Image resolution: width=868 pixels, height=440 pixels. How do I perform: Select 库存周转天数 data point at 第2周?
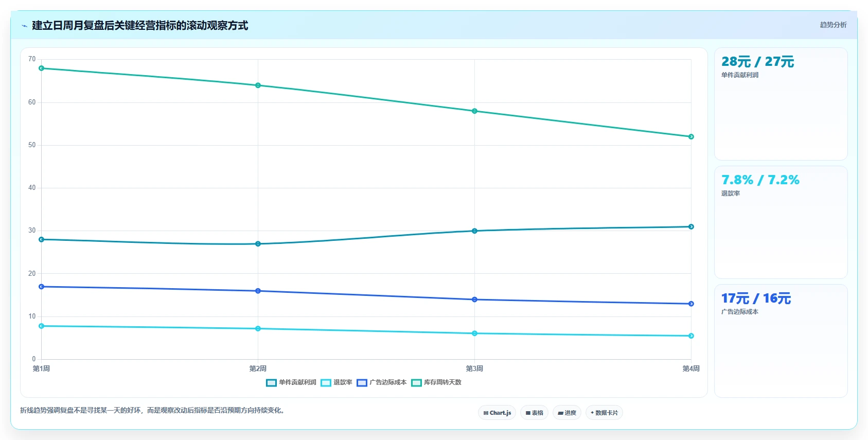click(258, 85)
